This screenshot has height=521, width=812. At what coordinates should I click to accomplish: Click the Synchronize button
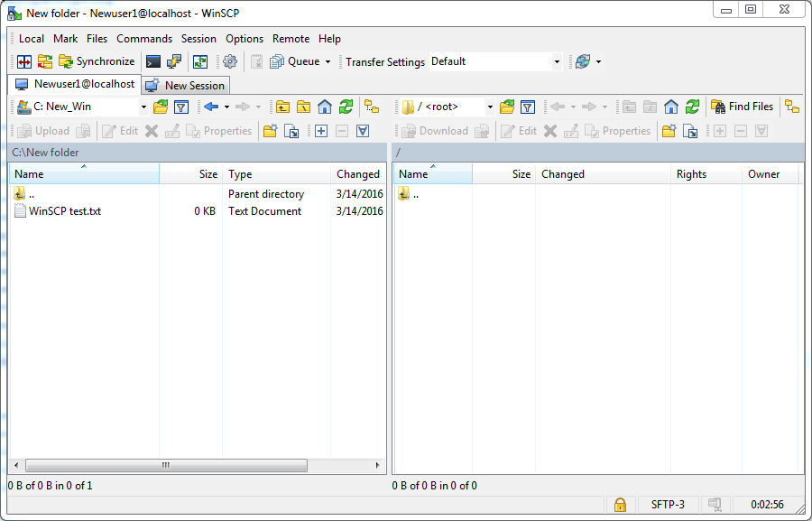[x=97, y=61]
